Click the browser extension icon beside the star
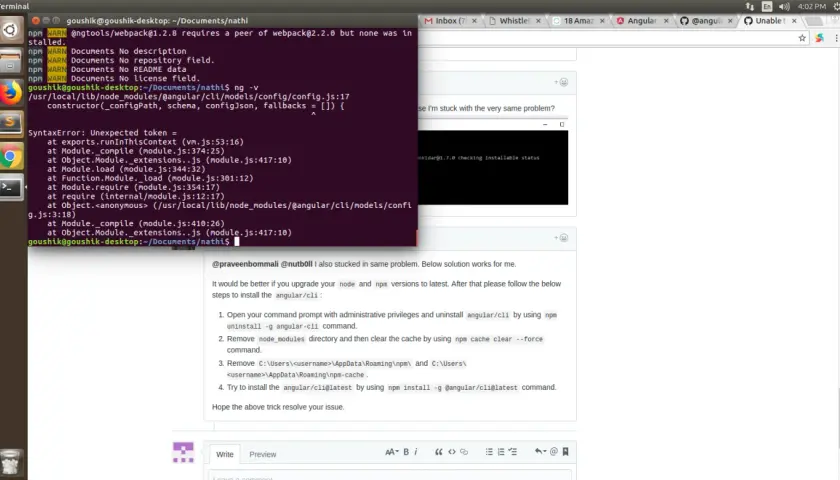Image resolution: width=840 pixels, height=480 pixels. (820, 38)
